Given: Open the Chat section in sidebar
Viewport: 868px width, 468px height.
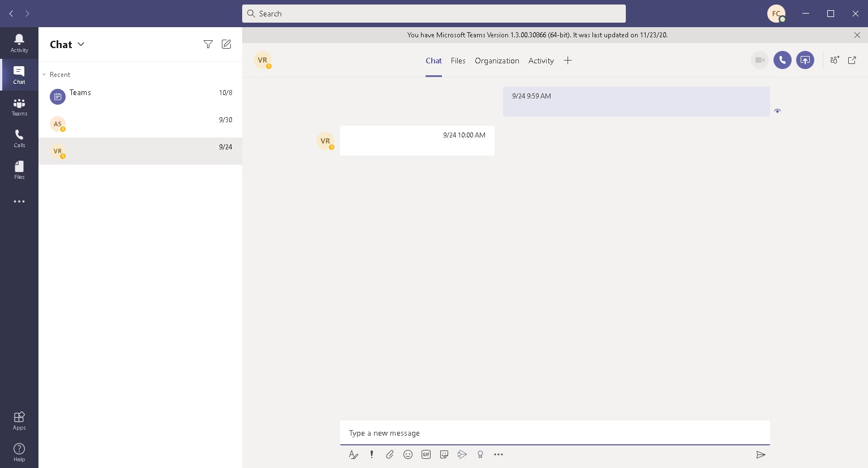Looking at the screenshot, I should (19, 75).
